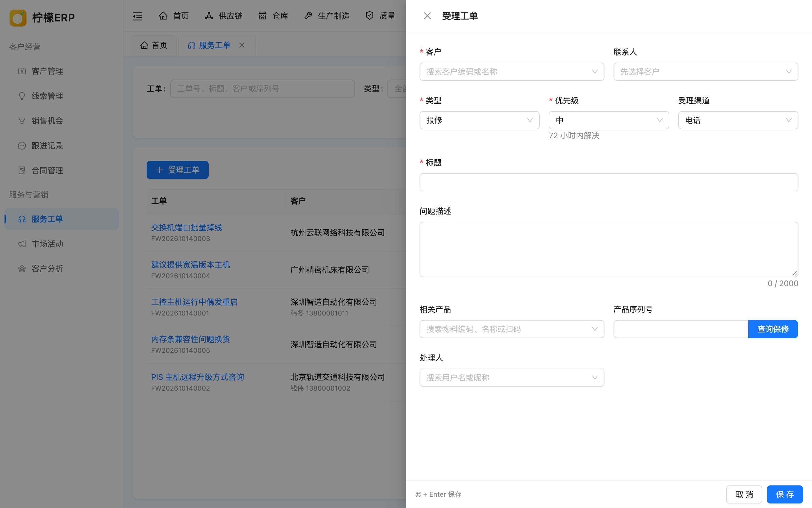Open the 受理渠道 dropdown showing 电话
The height and width of the screenshot is (508, 812).
click(738, 120)
